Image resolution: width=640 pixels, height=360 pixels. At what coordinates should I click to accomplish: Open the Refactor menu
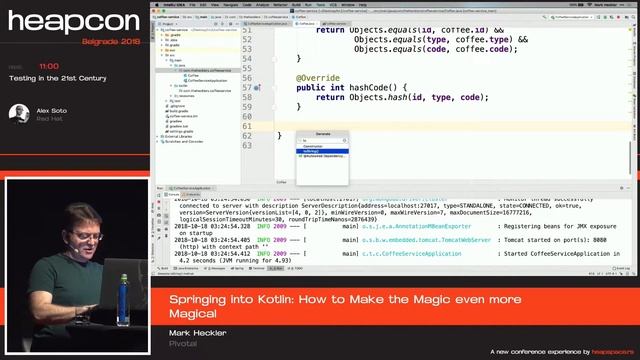pos(280,5)
